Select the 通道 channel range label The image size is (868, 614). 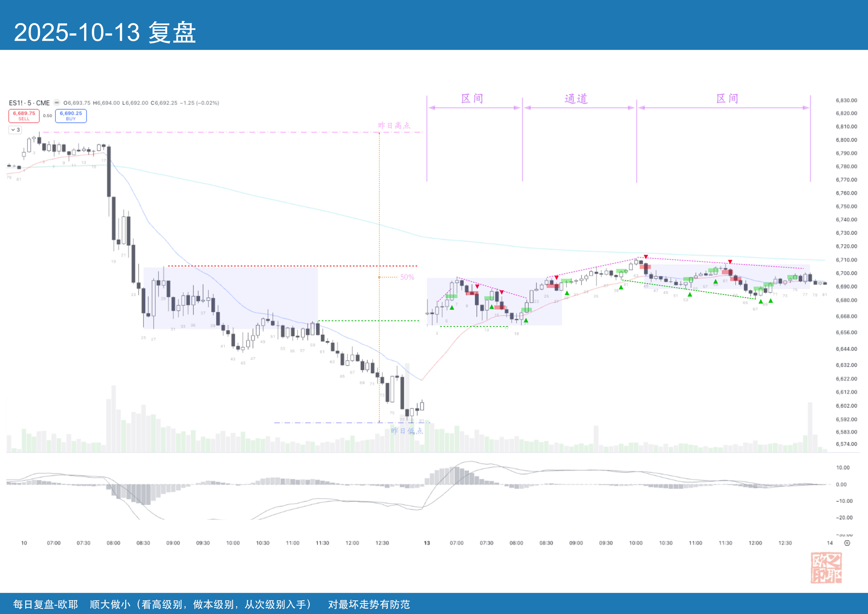tap(576, 99)
